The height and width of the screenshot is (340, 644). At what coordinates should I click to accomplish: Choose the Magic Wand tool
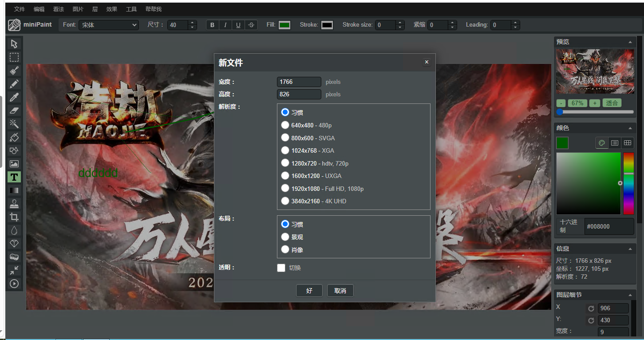tap(14, 123)
